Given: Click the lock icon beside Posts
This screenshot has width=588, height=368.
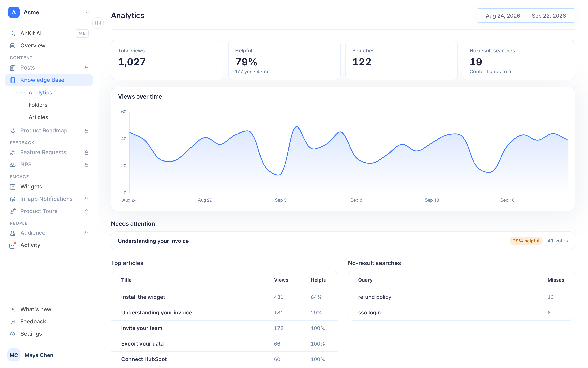Looking at the screenshot, I should click(x=86, y=68).
